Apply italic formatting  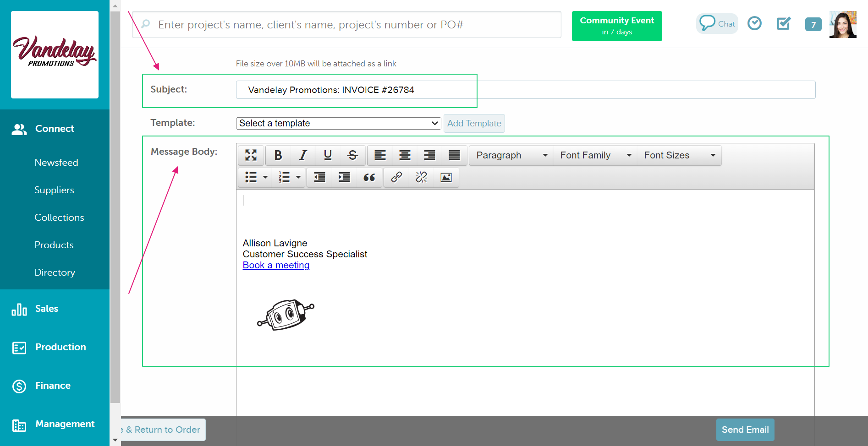[303, 155]
